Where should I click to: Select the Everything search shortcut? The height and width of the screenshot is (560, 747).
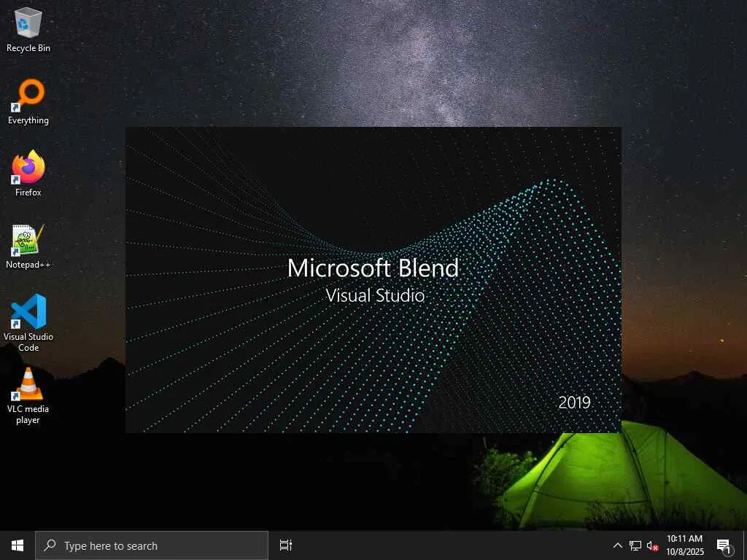pos(28,102)
